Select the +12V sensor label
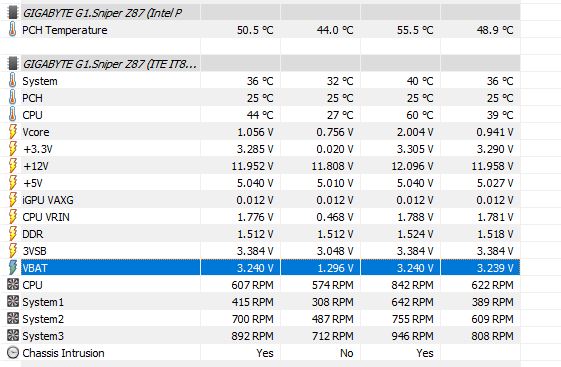This screenshot has height=367, width=561. coord(36,166)
